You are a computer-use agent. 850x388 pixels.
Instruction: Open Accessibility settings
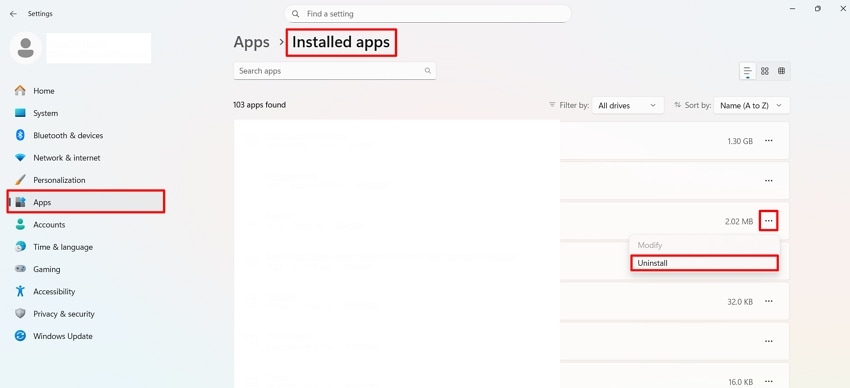[86, 291]
